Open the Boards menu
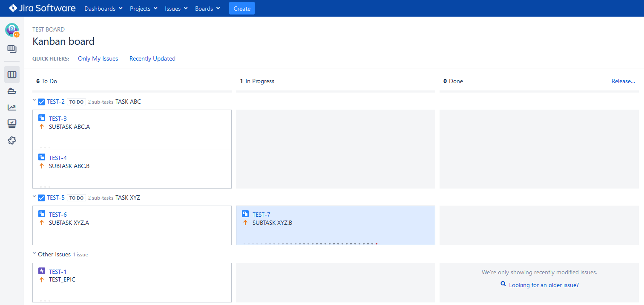This screenshot has height=305, width=644. coord(207,9)
